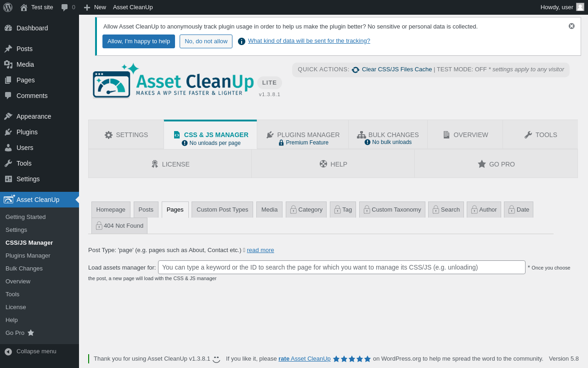The width and height of the screenshot is (588, 368).
Task: Open the LICENSE tab
Action: pyautogui.click(x=170, y=164)
